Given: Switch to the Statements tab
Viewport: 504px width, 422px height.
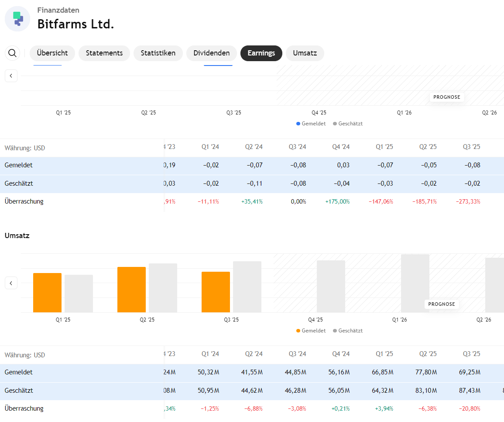Looking at the screenshot, I should click(x=104, y=53).
